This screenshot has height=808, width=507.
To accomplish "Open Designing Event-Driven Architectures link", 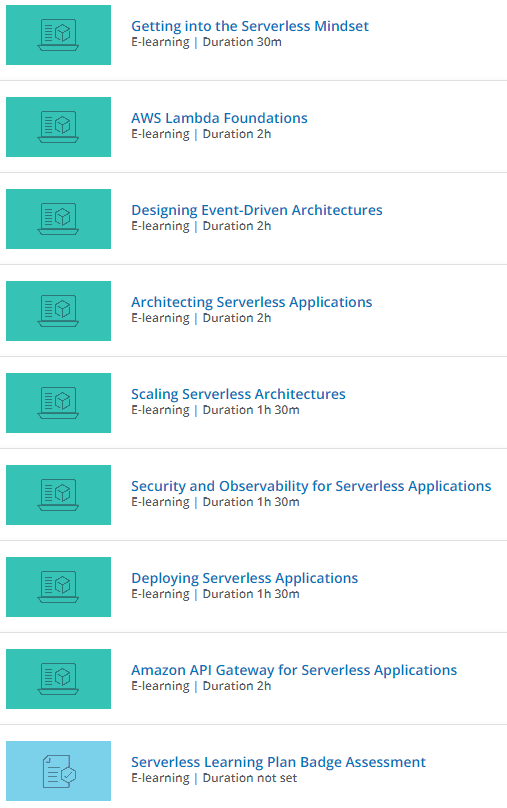I will (x=257, y=210).
